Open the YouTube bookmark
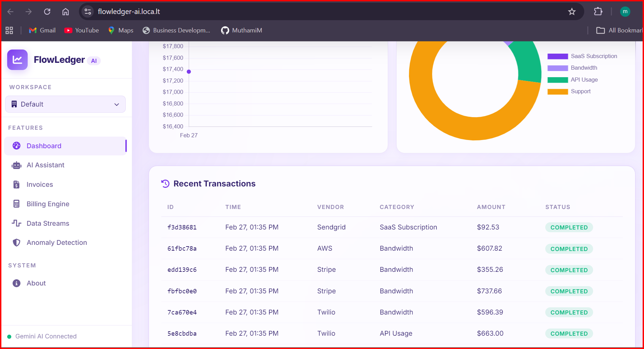The width and height of the screenshot is (644, 349). point(82,30)
